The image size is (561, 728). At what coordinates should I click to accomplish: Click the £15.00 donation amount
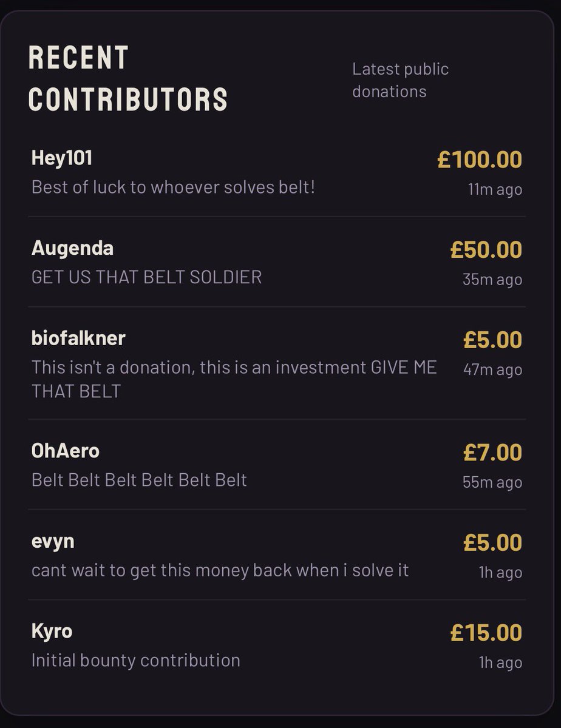pos(486,633)
